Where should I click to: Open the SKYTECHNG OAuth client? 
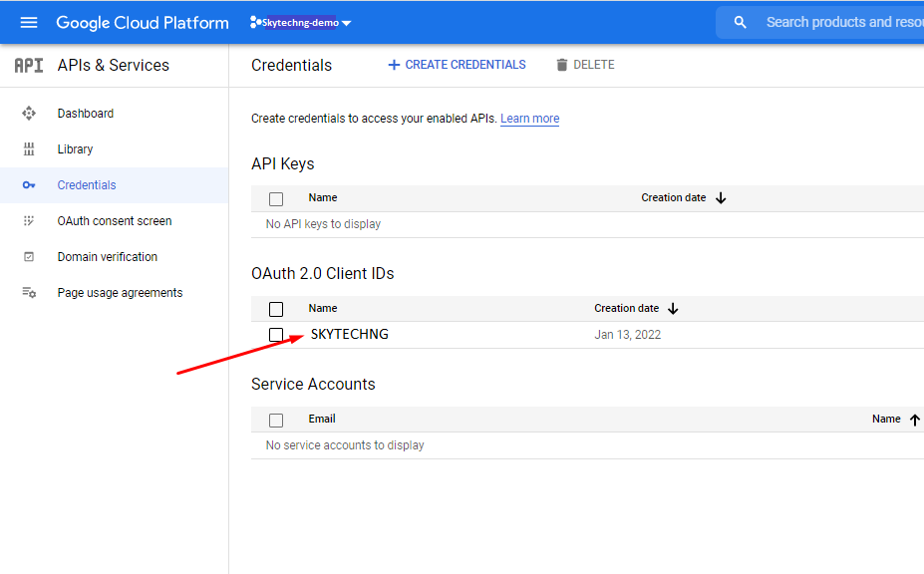pyautogui.click(x=350, y=334)
